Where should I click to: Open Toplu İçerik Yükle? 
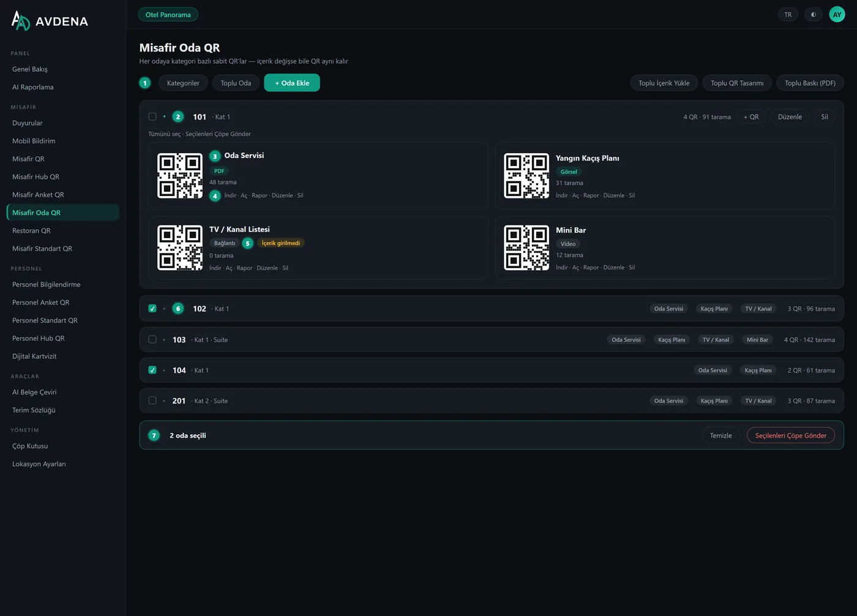point(664,83)
